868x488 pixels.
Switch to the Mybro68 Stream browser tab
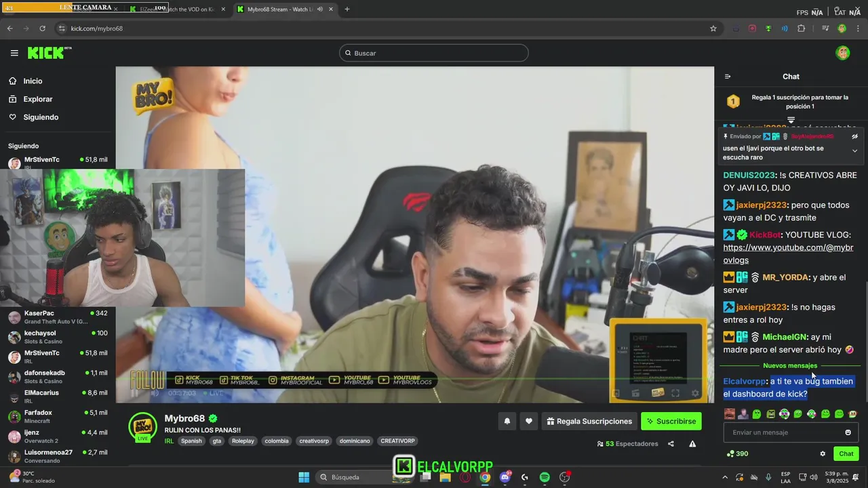285,9
